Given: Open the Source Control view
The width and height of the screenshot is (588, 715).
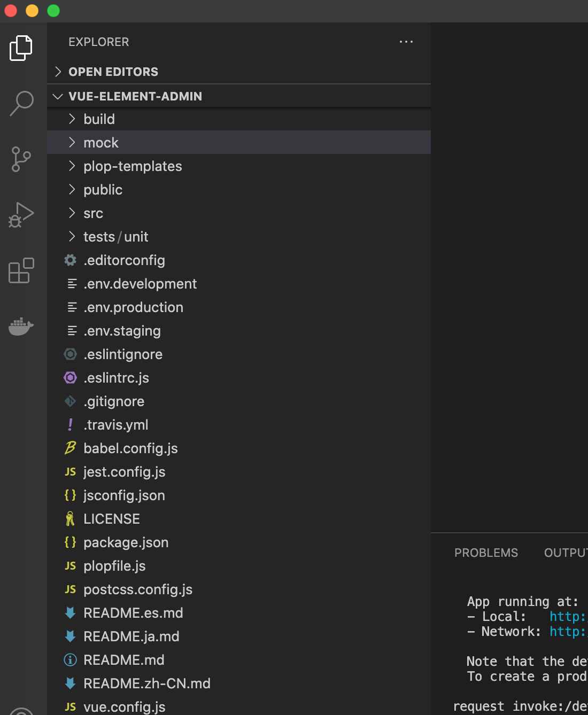Looking at the screenshot, I should tap(21, 159).
